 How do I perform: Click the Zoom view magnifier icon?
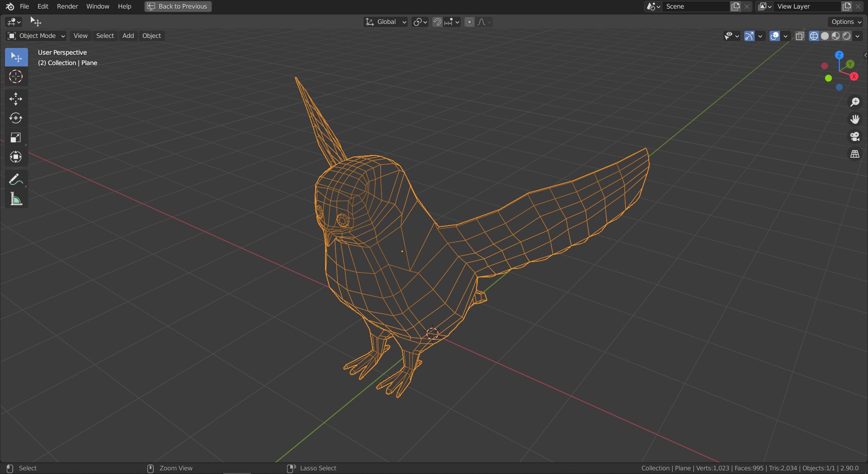click(854, 102)
